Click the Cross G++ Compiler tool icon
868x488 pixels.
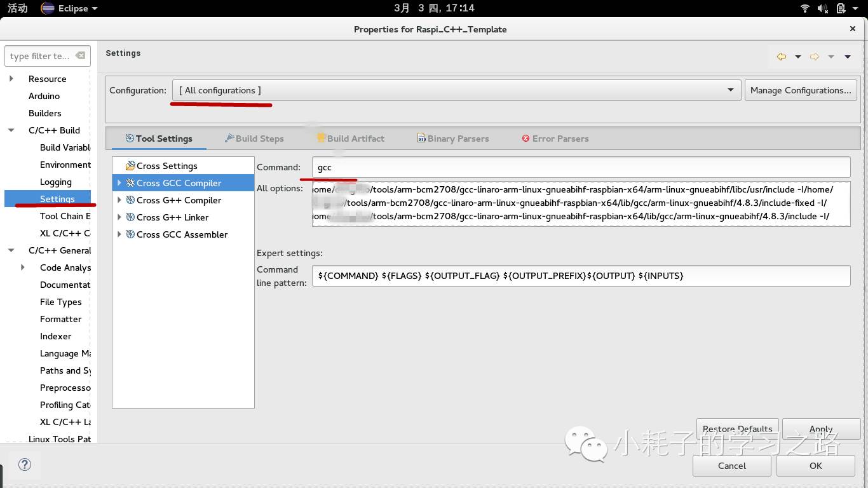pyautogui.click(x=130, y=200)
